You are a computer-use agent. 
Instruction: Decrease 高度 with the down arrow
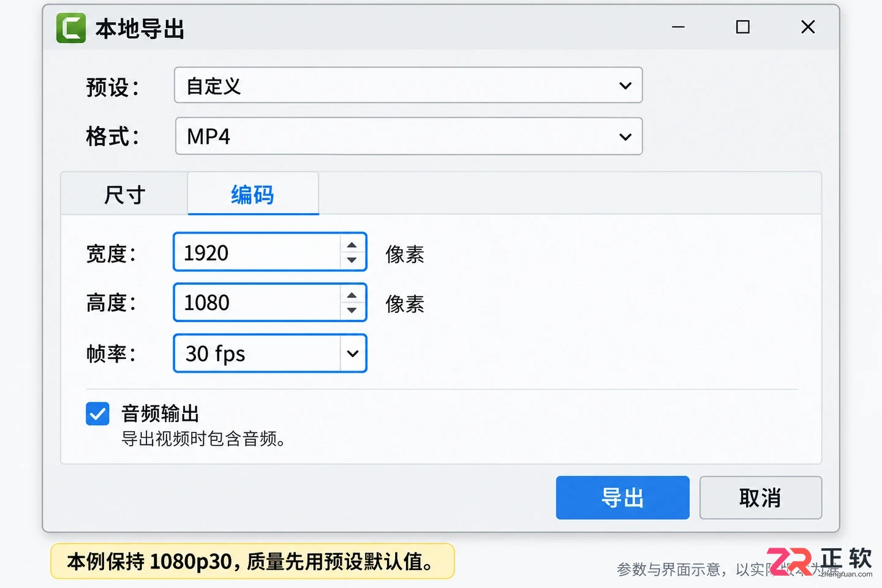pos(352,310)
